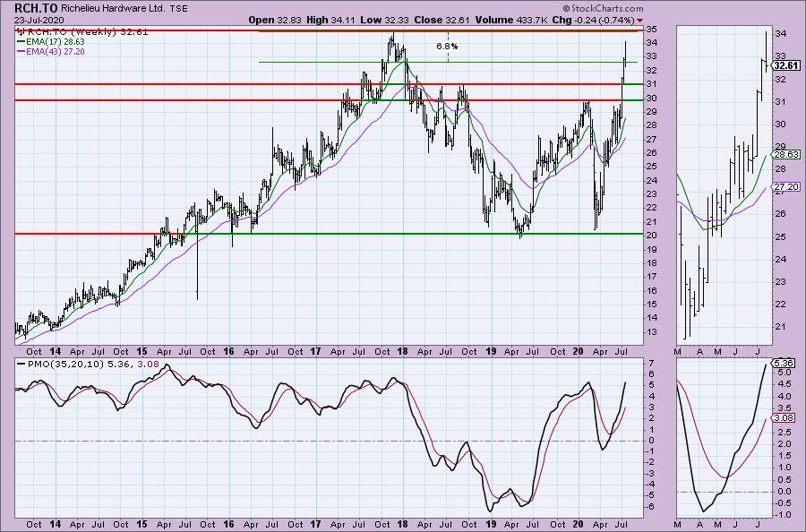The width and height of the screenshot is (806, 532).
Task: Click the boxed 5.36 PMO tag in the mini panel
Action: (x=785, y=363)
